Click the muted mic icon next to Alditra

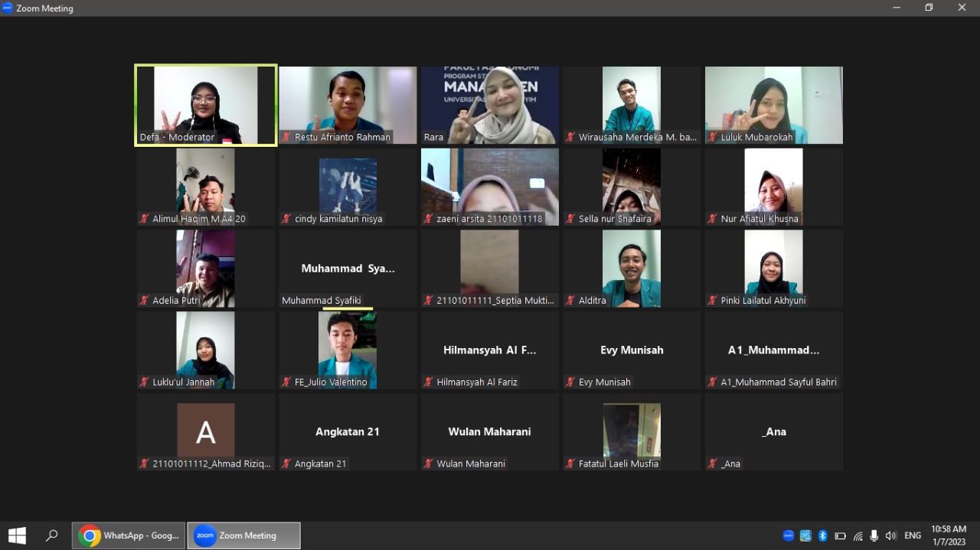pyautogui.click(x=570, y=301)
